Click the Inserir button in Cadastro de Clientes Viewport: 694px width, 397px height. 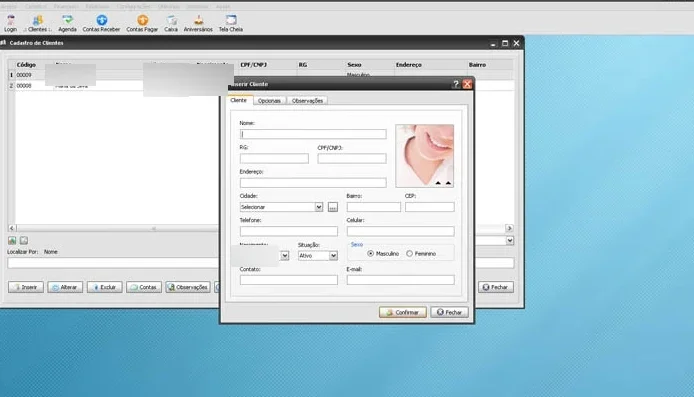pos(26,287)
